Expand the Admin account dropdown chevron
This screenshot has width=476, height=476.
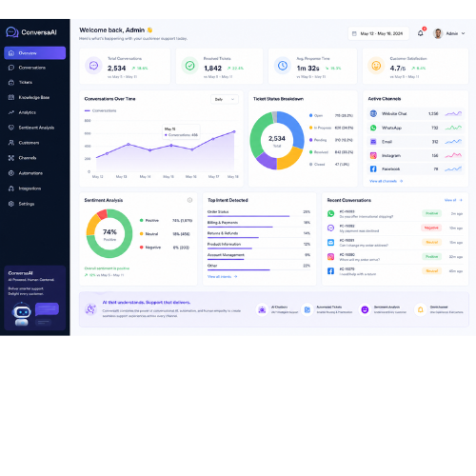463,33
